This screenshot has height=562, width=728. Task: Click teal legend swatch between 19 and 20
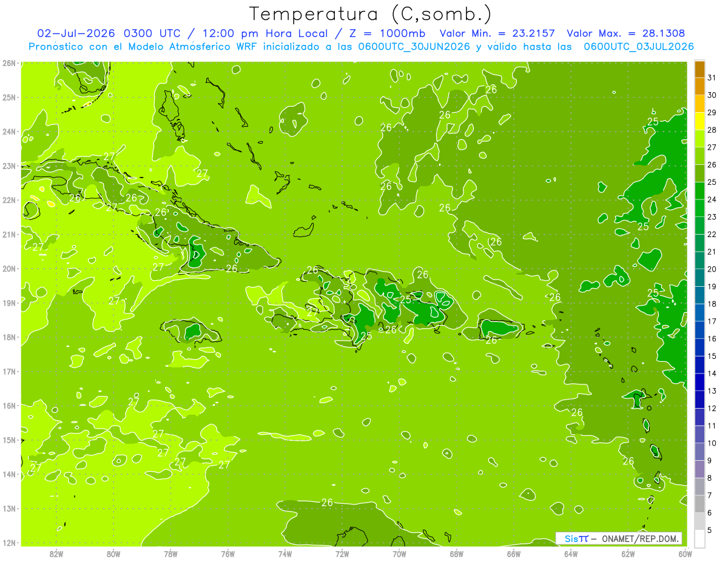tap(699, 278)
